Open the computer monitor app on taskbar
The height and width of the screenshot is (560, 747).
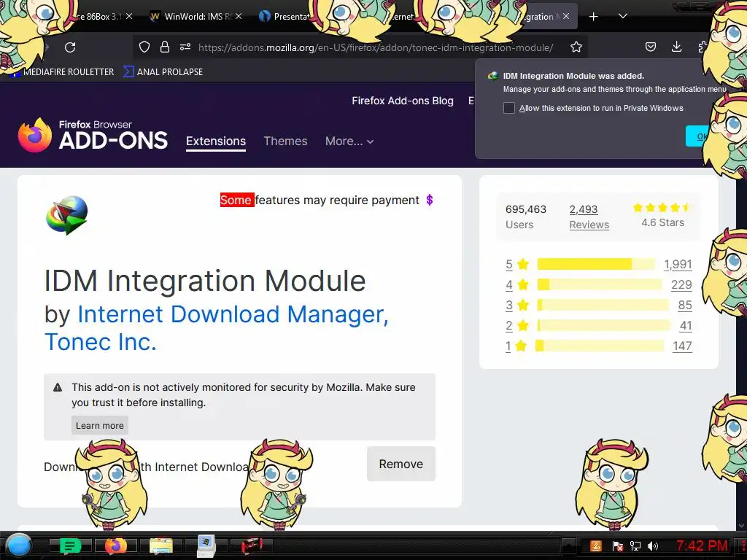pos(206,545)
